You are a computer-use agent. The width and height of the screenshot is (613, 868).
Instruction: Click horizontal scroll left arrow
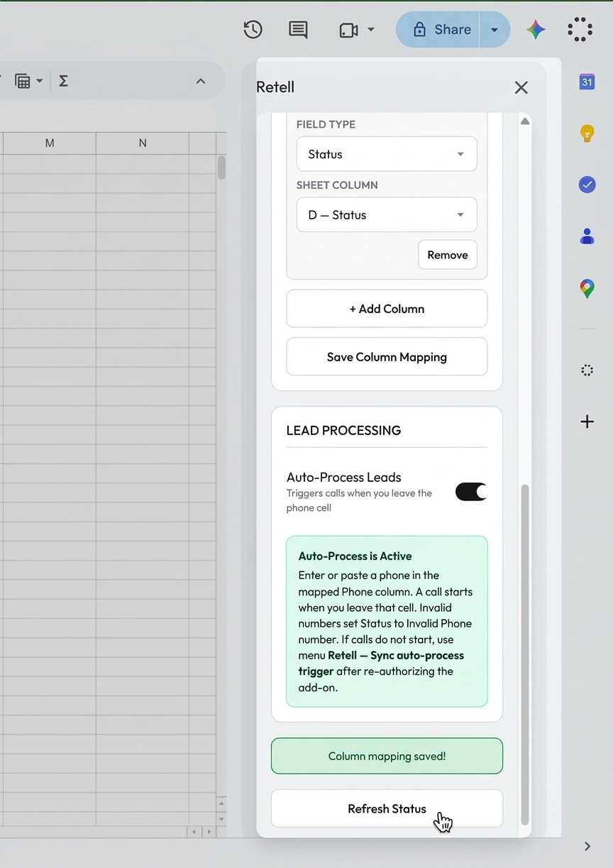pos(194,831)
